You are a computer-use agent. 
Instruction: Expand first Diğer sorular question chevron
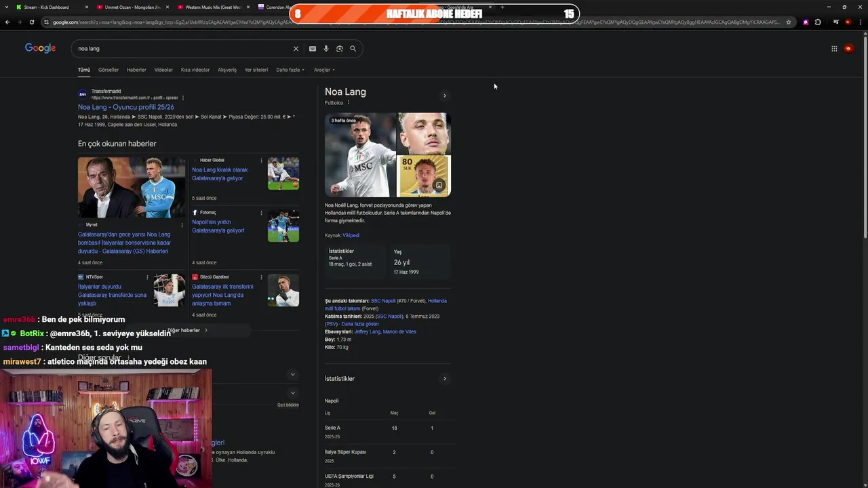pos(293,374)
